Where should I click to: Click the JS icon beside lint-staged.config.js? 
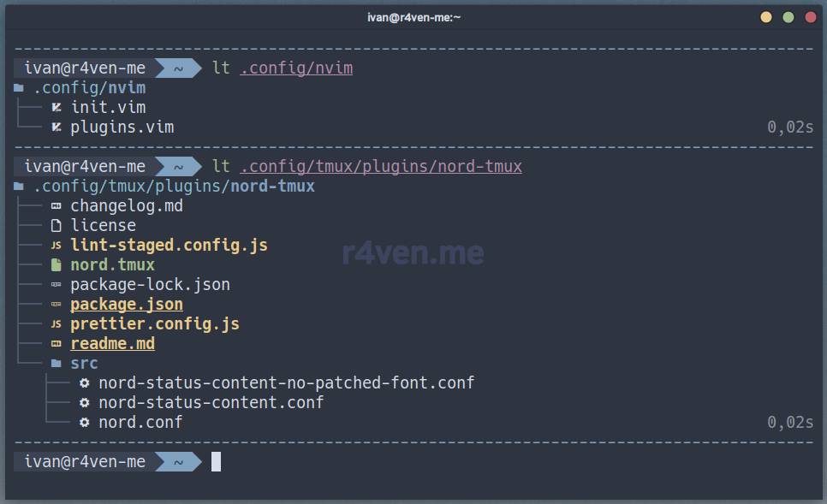[57, 246]
